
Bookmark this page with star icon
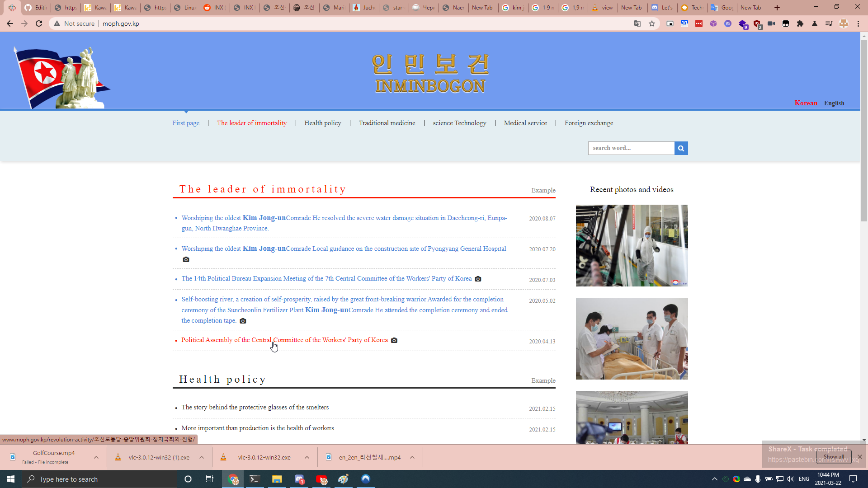652,23
